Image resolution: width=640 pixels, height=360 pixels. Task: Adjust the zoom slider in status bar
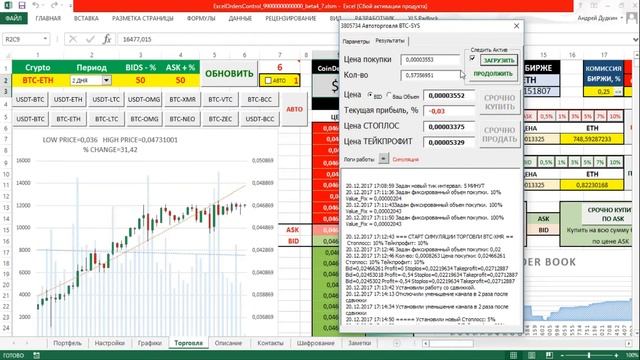pos(589,356)
